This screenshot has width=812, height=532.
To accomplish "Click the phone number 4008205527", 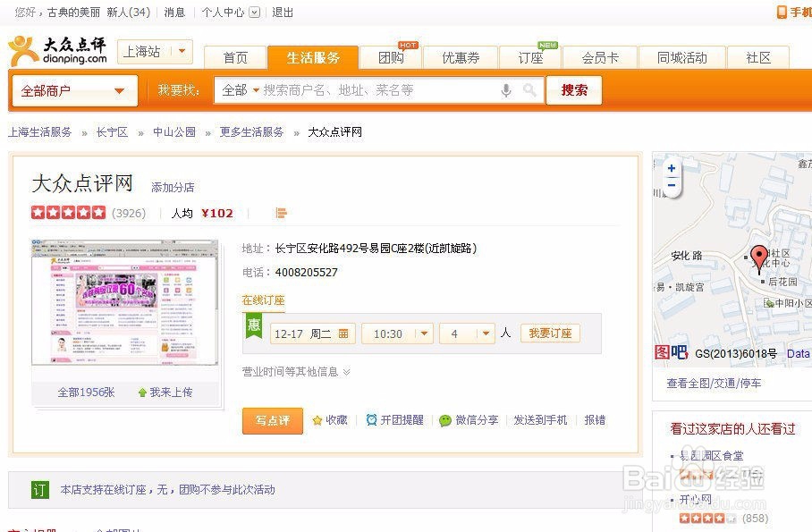I will (306, 273).
